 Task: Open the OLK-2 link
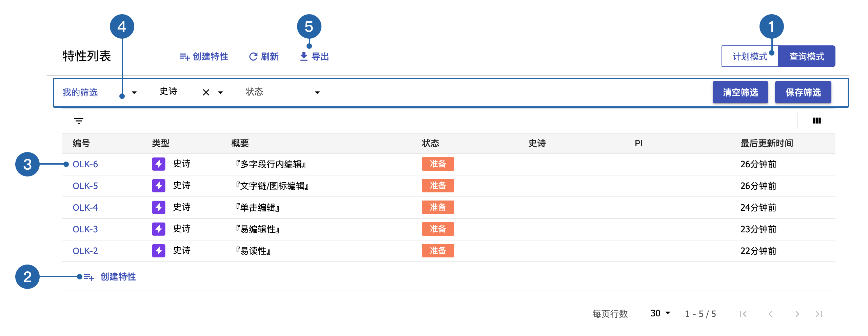point(85,251)
